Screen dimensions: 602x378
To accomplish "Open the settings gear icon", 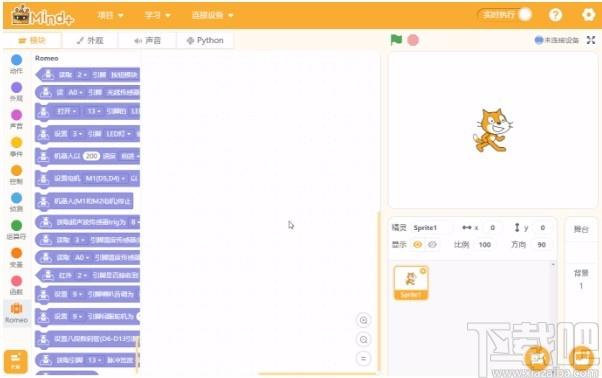I will (588, 15).
